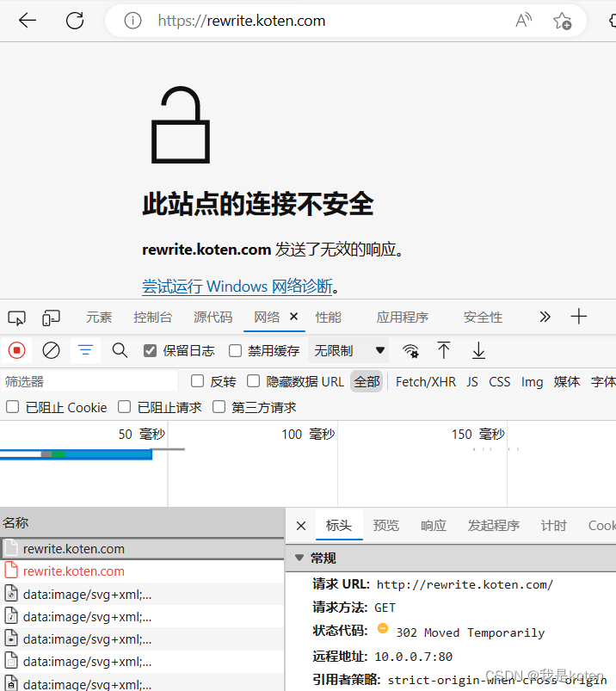The image size is (616, 691).
Task: Clear the network log
Action: 51,351
